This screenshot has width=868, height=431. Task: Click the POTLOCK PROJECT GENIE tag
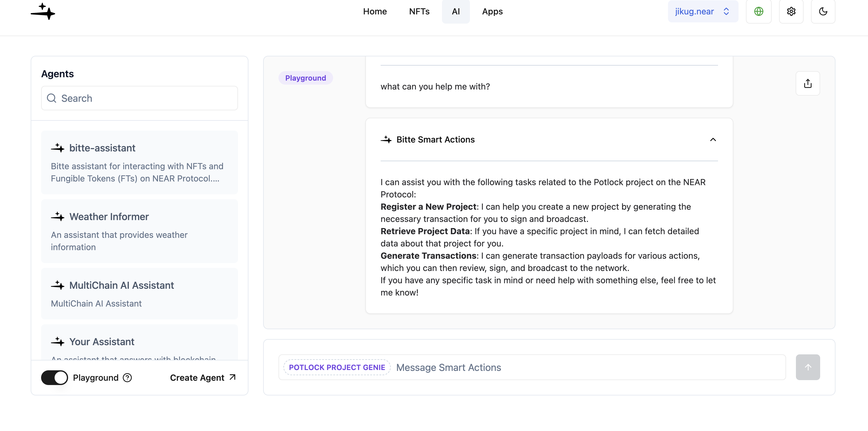click(337, 367)
